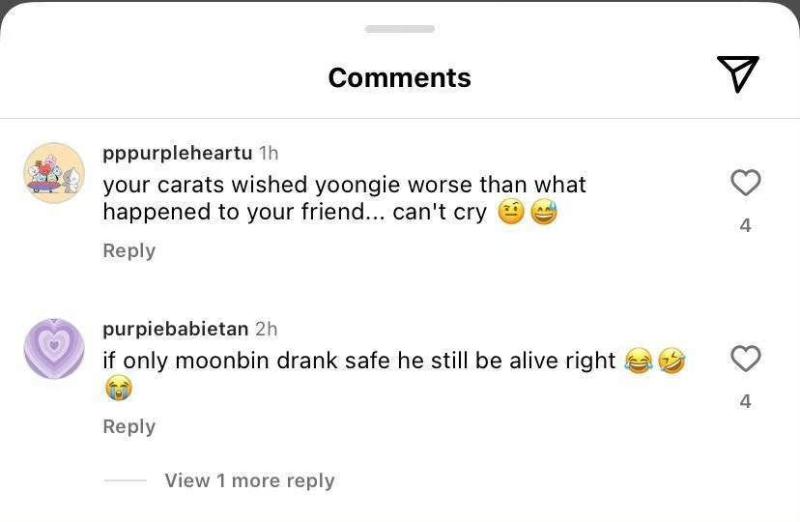Tap the loudly crying emoji in second comment
The width and height of the screenshot is (800, 522).
118,388
